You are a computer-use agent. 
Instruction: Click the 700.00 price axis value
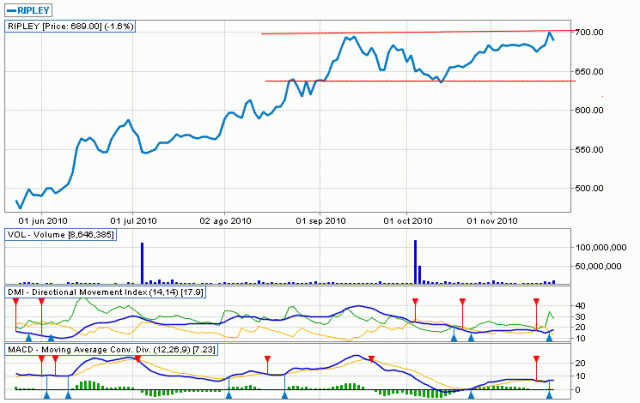click(589, 32)
